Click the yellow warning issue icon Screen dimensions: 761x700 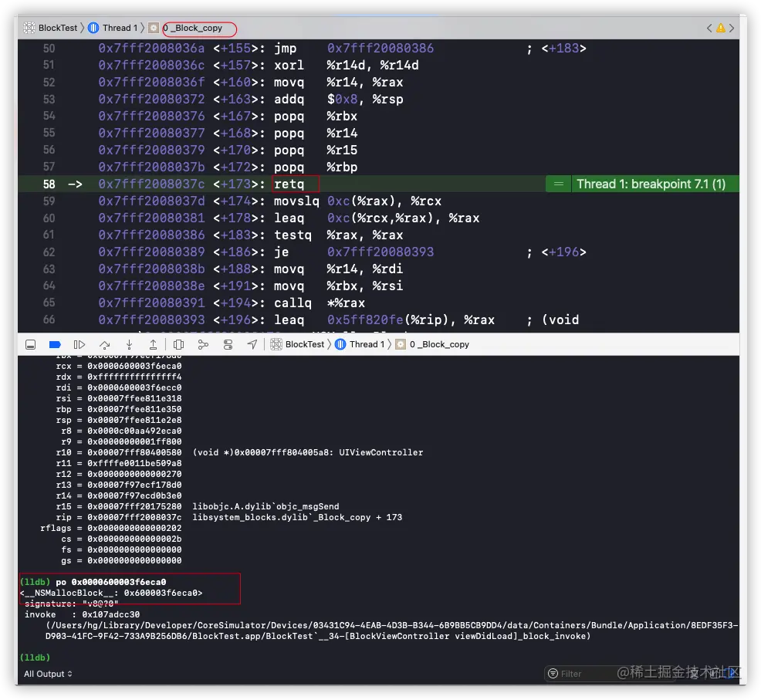[x=721, y=28]
